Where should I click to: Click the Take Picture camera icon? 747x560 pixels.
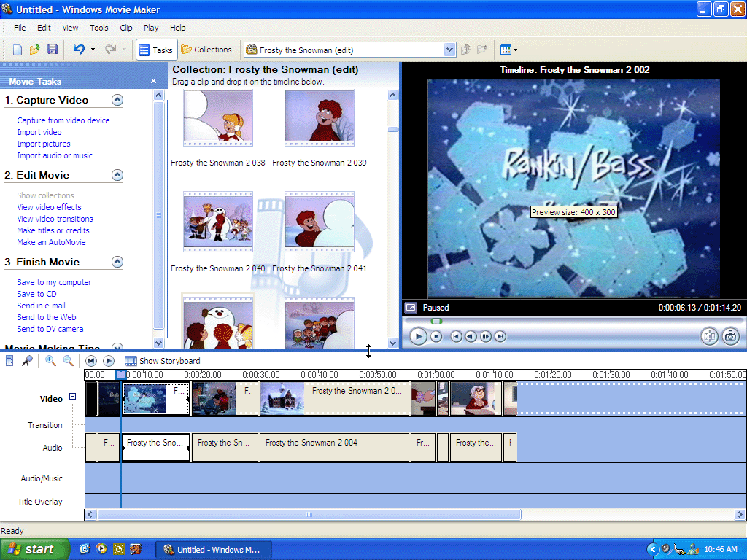point(730,336)
